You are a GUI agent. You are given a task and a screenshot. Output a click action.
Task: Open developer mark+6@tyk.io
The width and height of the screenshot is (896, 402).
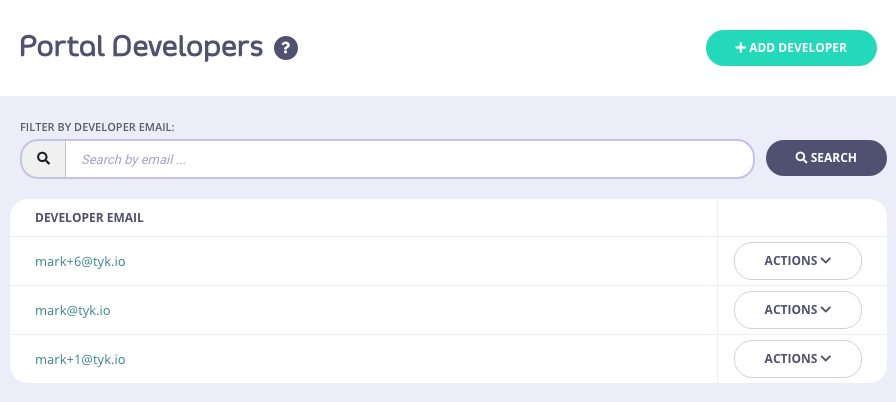pyautogui.click(x=80, y=261)
